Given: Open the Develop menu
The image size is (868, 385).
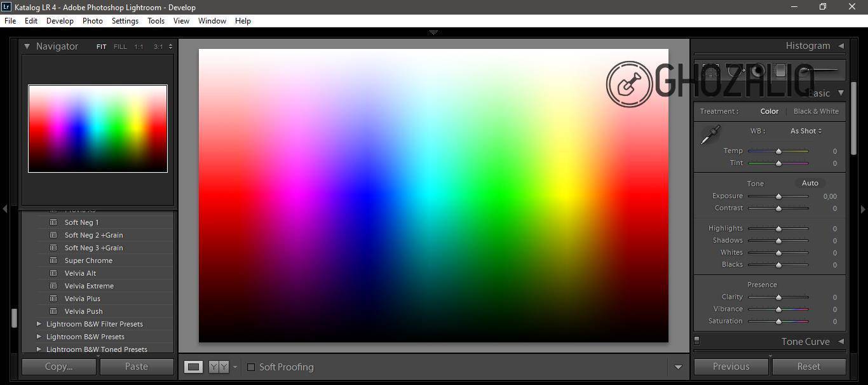Looking at the screenshot, I should 59,20.
